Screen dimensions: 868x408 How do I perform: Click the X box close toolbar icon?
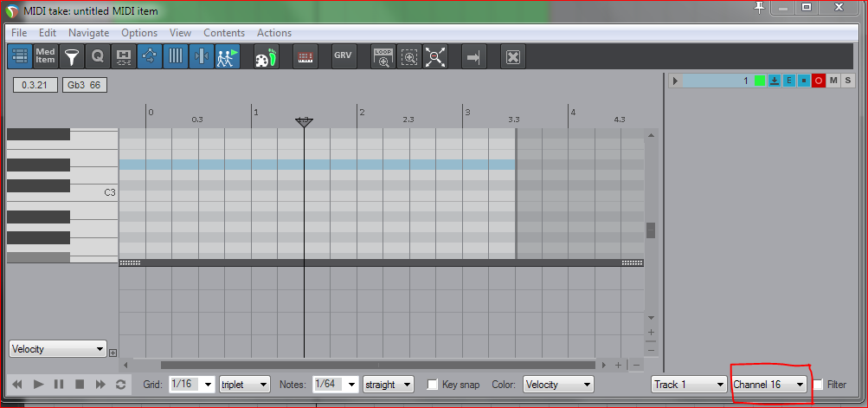(512, 56)
